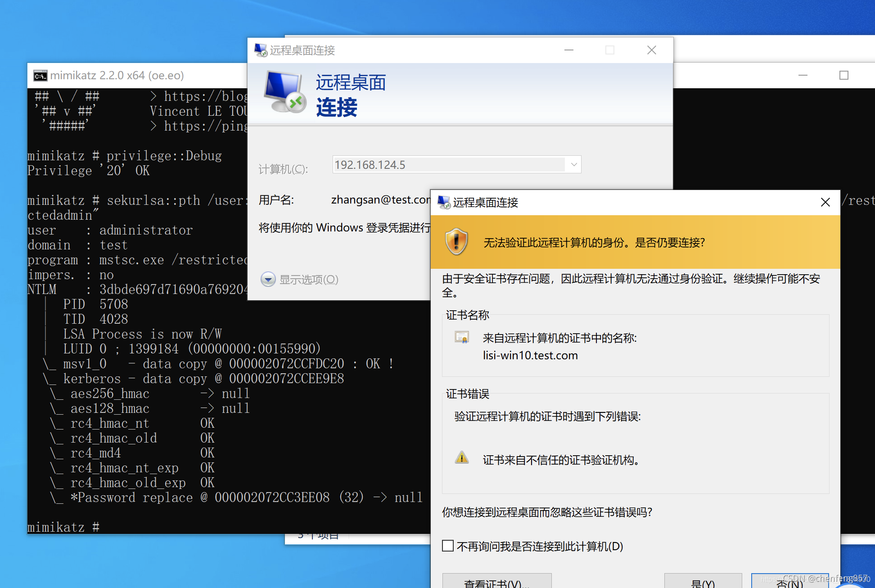Click the large Remote Desktop monitor logo
Screen dimensions: 875x588
285,92
